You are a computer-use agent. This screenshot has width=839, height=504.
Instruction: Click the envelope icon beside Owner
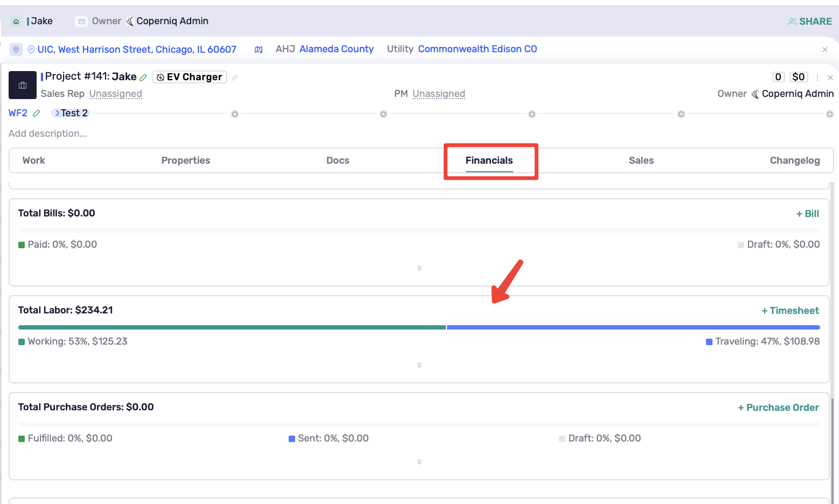click(x=82, y=22)
